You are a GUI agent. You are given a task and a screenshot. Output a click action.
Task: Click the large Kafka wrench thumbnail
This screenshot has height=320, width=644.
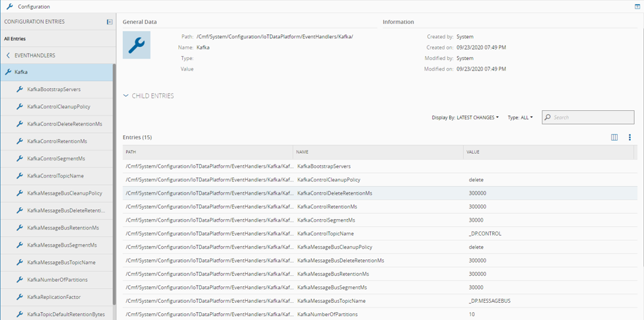(137, 45)
